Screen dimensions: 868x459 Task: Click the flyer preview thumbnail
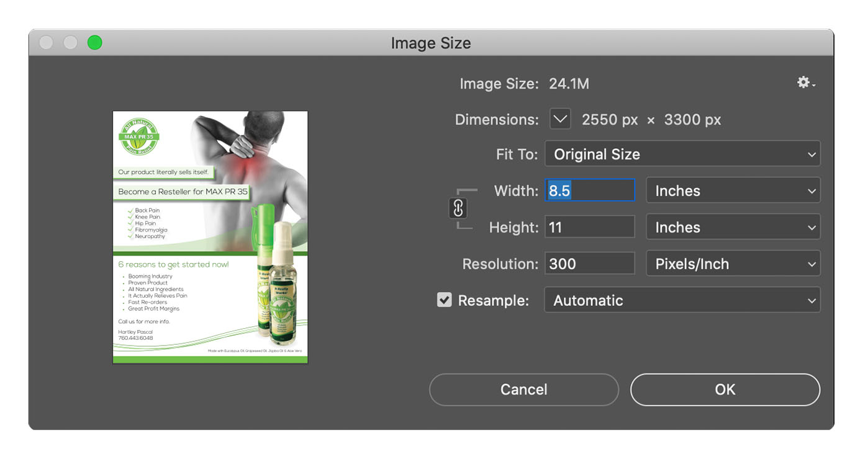tap(210, 238)
